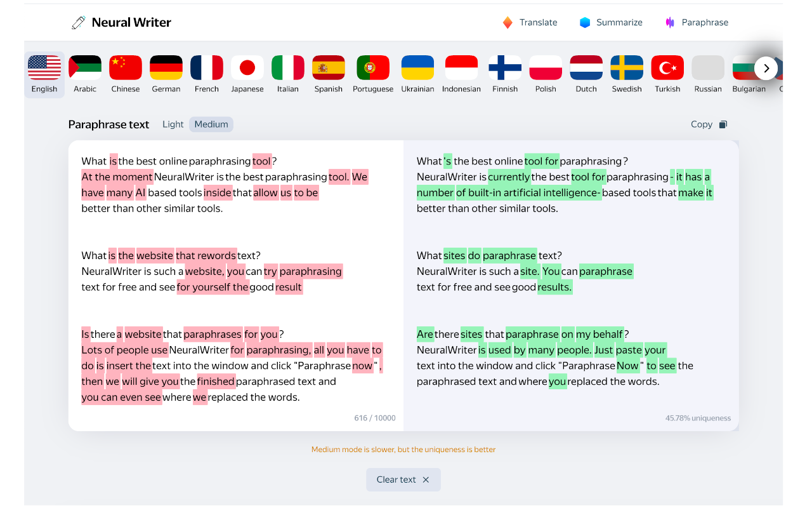Select the Portuguese language flag

pyautogui.click(x=373, y=67)
